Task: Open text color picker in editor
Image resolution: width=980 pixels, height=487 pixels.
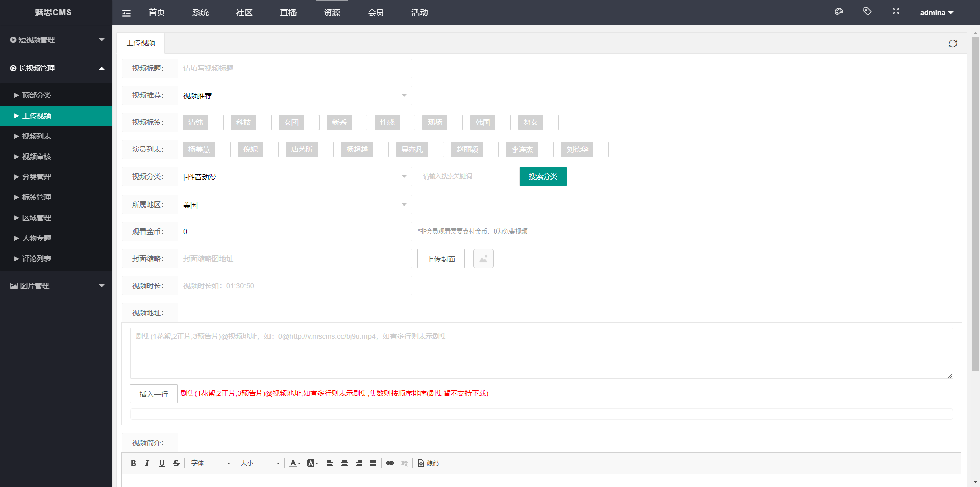Action: point(295,463)
